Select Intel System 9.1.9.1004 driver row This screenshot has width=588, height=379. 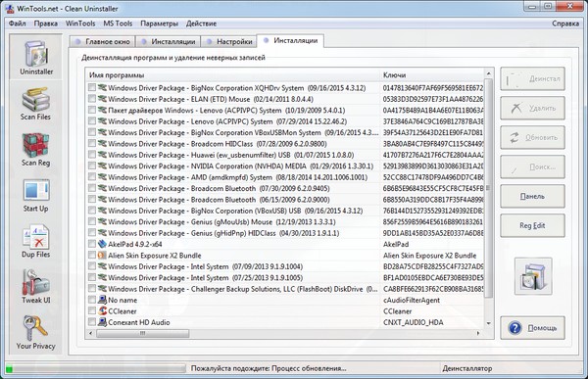[x=206, y=266]
